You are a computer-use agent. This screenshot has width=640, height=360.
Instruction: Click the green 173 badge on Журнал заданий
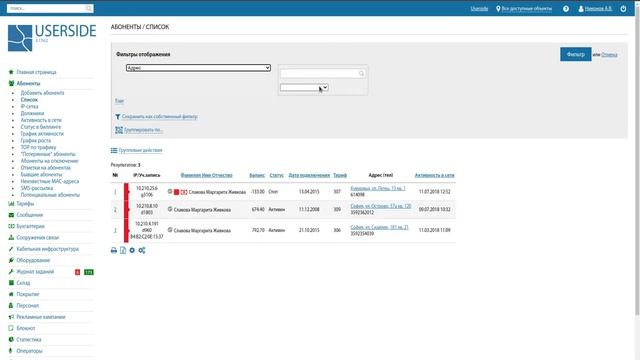pyautogui.click(x=89, y=272)
